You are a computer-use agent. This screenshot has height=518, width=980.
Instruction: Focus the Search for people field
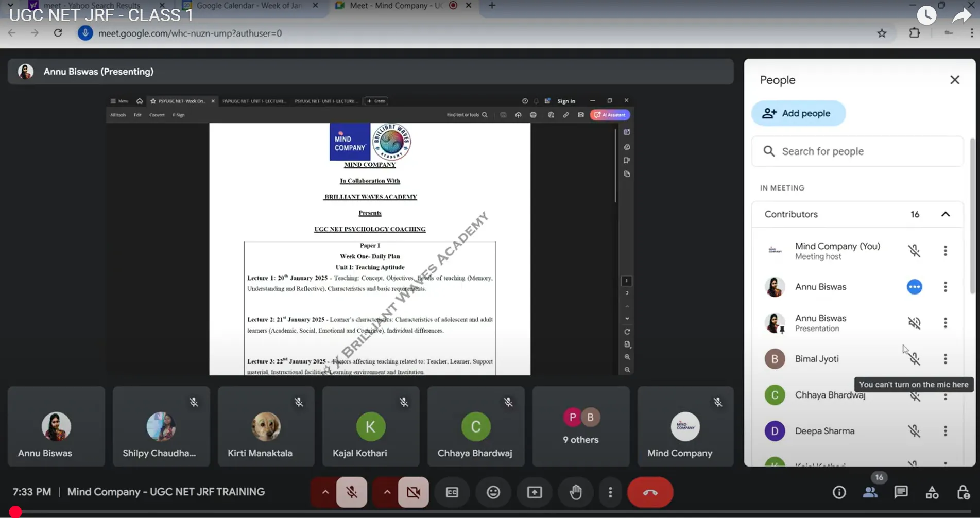click(857, 151)
